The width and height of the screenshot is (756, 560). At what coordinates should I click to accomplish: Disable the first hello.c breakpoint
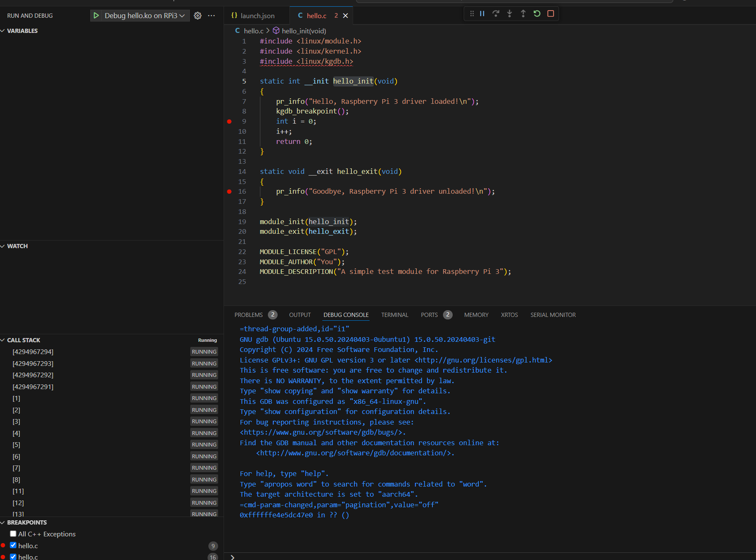click(13, 545)
